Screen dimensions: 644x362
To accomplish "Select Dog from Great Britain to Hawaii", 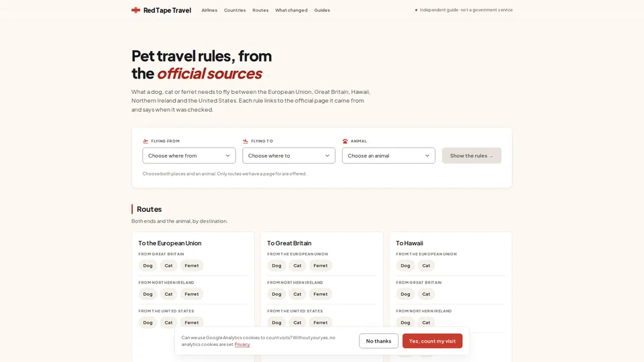I will (x=405, y=294).
